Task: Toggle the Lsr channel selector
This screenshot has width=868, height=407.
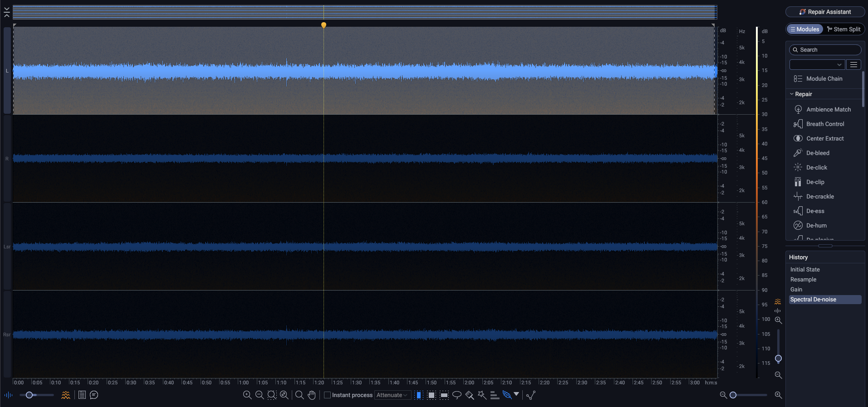Action: pyautogui.click(x=7, y=247)
